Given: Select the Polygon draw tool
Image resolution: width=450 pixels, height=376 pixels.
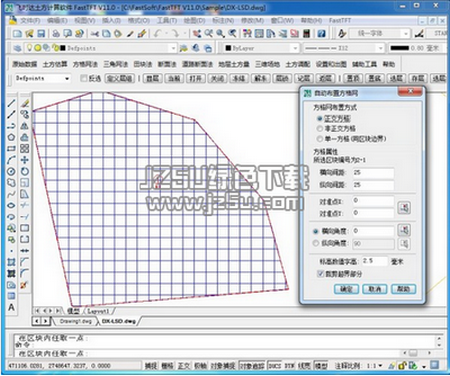Looking at the screenshot, I should pyautogui.click(x=11, y=137).
